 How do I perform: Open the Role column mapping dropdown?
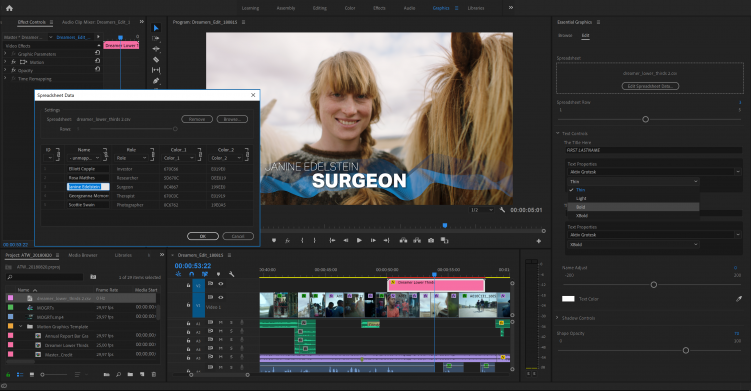click(x=131, y=158)
